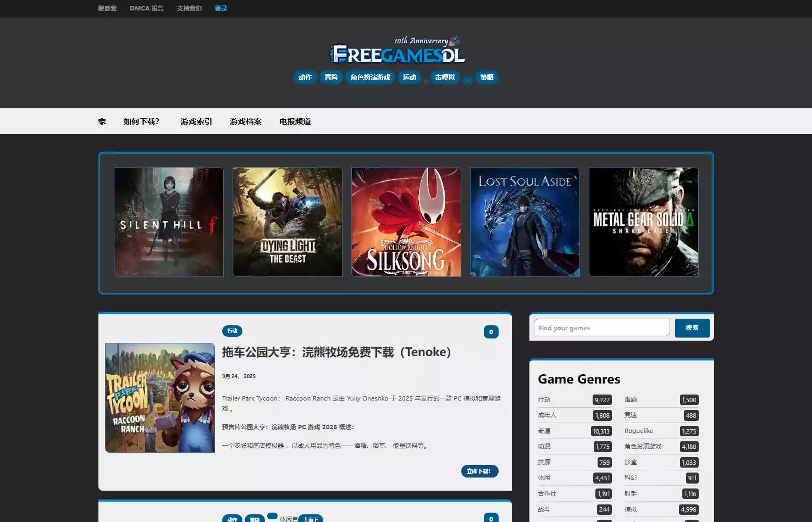The height and width of the screenshot is (522, 812).
Task: Open the 电报频道 menu item
Action: pos(295,121)
